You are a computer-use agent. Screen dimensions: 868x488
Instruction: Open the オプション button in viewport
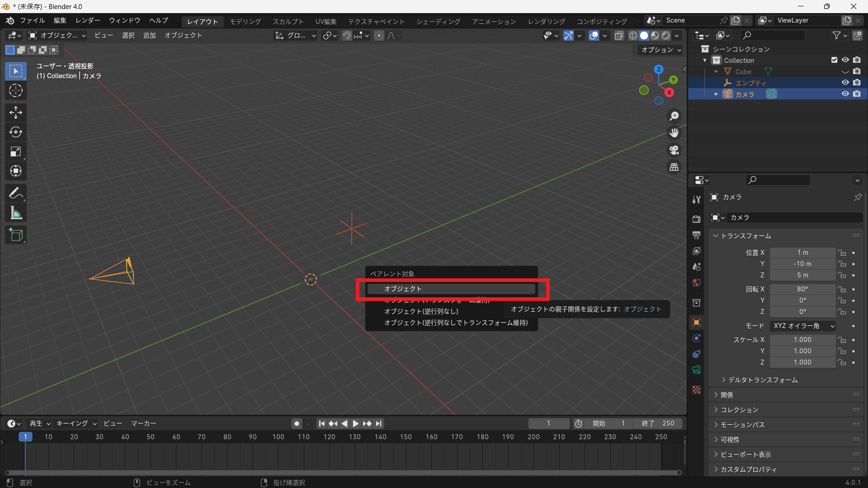click(x=661, y=50)
